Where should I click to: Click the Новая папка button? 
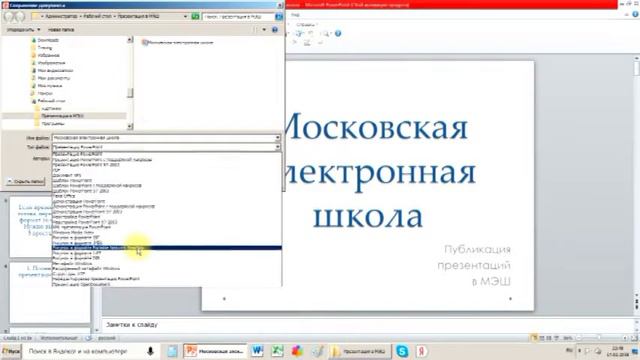pyautogui.click(x=61, y=30)
